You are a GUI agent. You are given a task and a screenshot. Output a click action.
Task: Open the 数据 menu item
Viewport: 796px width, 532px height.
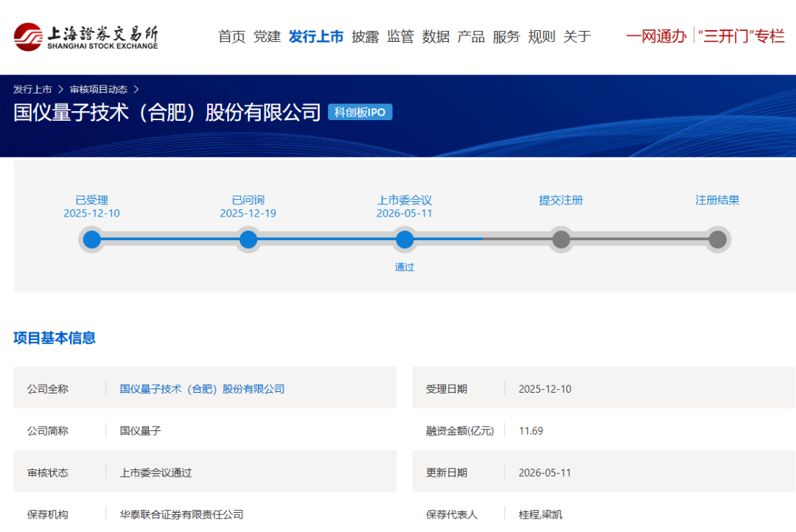tap(436, 37)
